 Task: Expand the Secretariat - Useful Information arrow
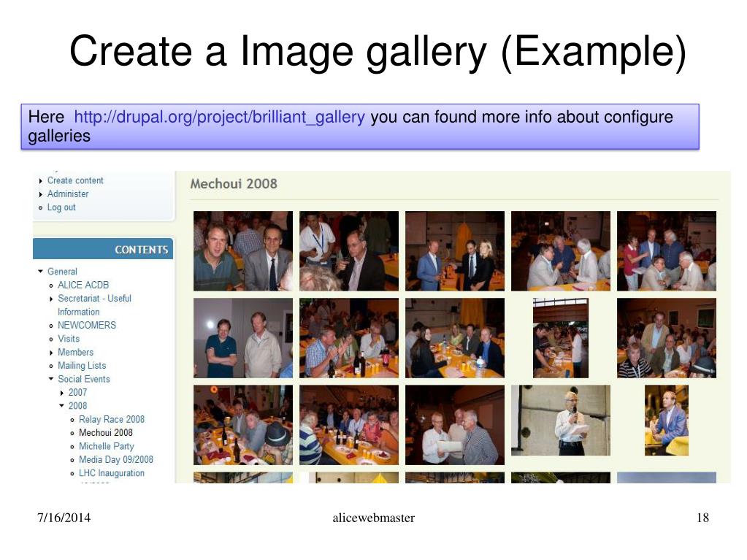51,299
